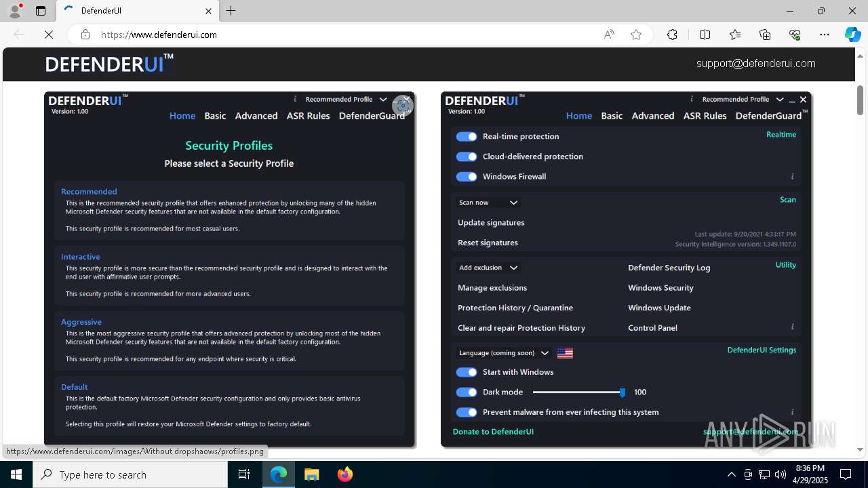This screenshot has height=488, width=868.
Task: Select the Basic tab in right panel
Action: [x=612, y=116]
